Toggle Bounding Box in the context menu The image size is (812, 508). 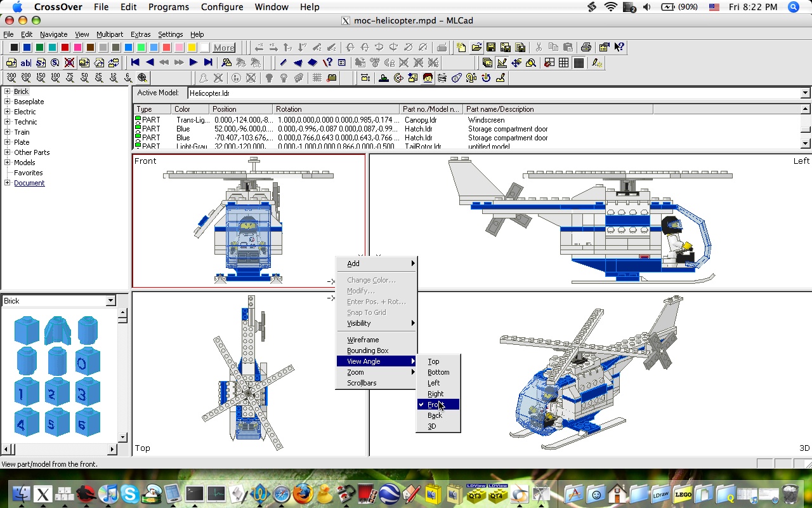coord(367,351)
